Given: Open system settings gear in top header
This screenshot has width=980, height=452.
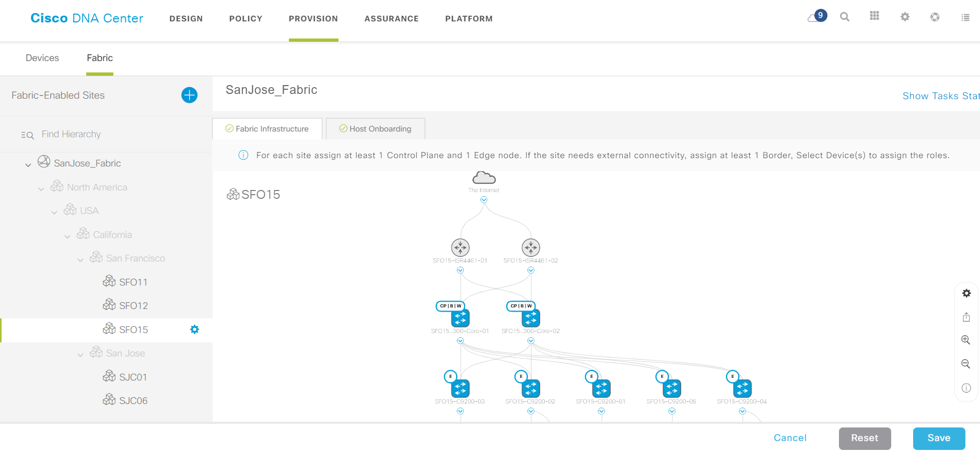Looking at the screenshot, I should [905, 17].
